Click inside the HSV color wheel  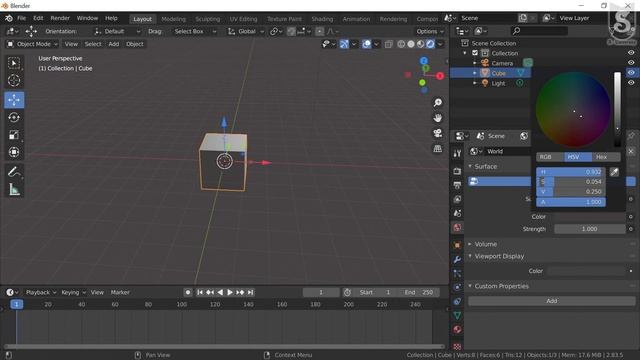click(x=573, y=110)
